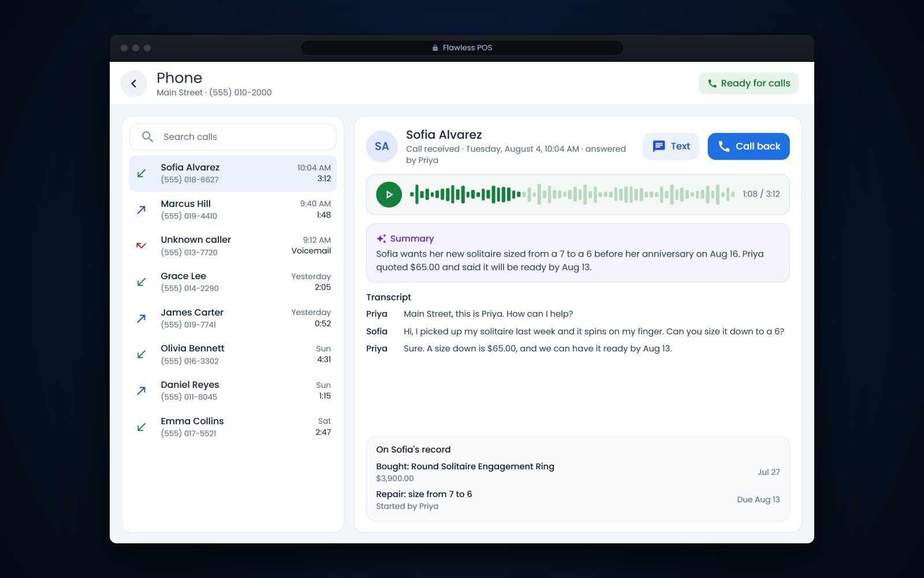Click outgoing call arrow for James Carter
This screenshot has height=578, width=924.
pyautogui.click(x=141, y=318)
